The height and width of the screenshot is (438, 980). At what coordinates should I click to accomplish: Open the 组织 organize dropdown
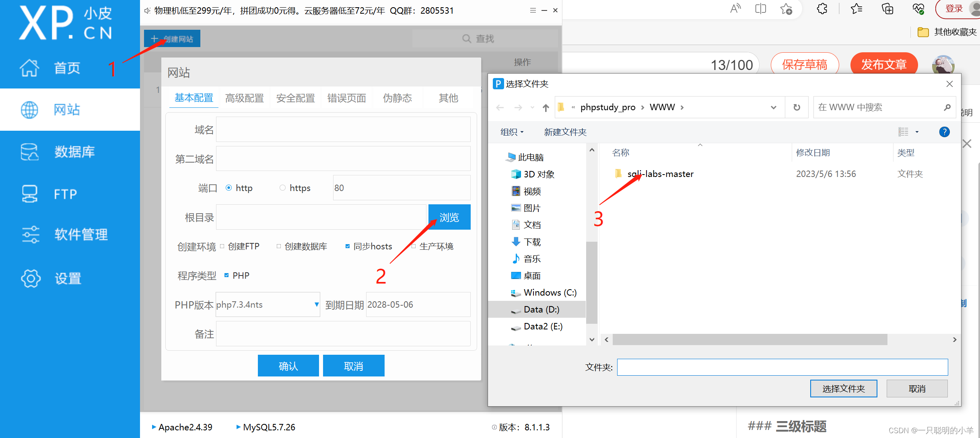(512, 132)
